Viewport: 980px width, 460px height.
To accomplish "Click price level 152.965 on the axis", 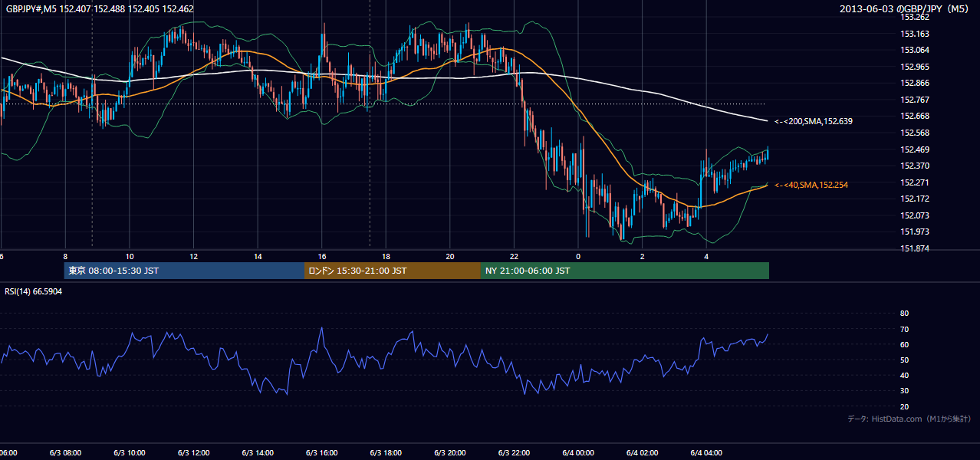I will tap(915, 67).
